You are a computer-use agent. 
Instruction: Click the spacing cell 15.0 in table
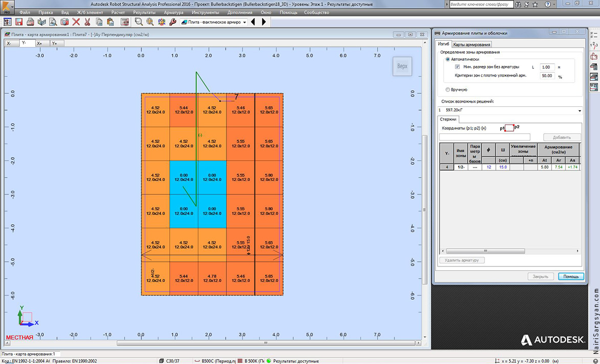pyautogui.click(x=503, y=167)
